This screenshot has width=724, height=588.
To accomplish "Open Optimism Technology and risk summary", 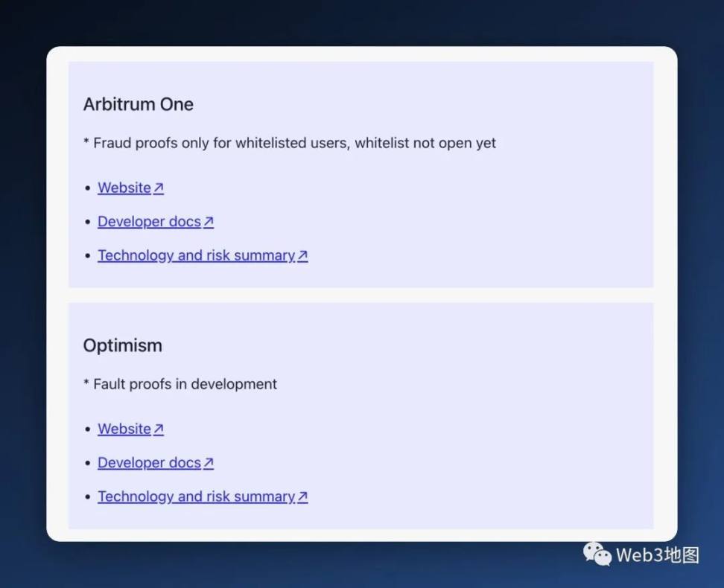I will coord(203,496).
